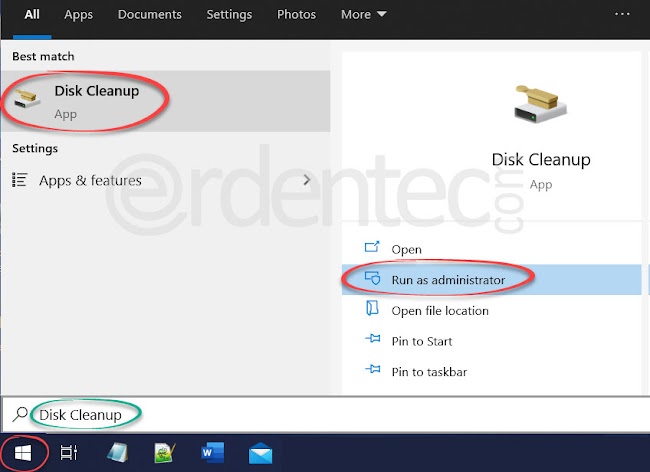
Task: Select Open in the actions list
Action: [492, 249]
